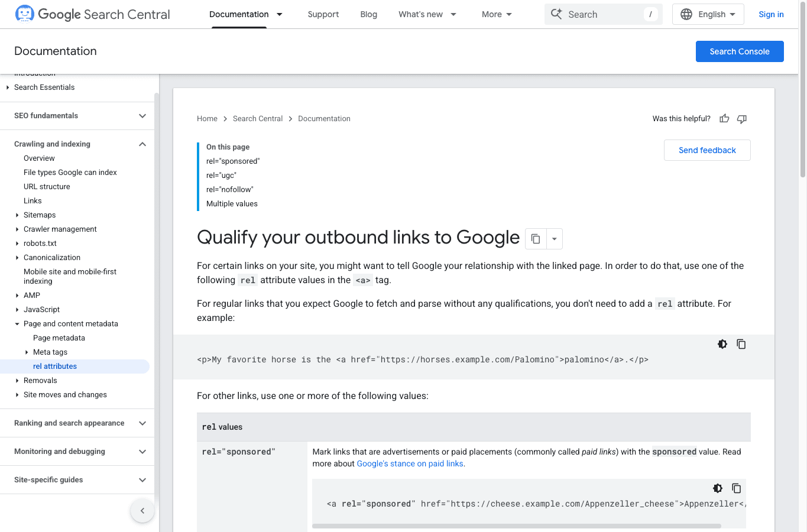
Task: Copy the palomino code sample
Action: (x=741, y=344)
